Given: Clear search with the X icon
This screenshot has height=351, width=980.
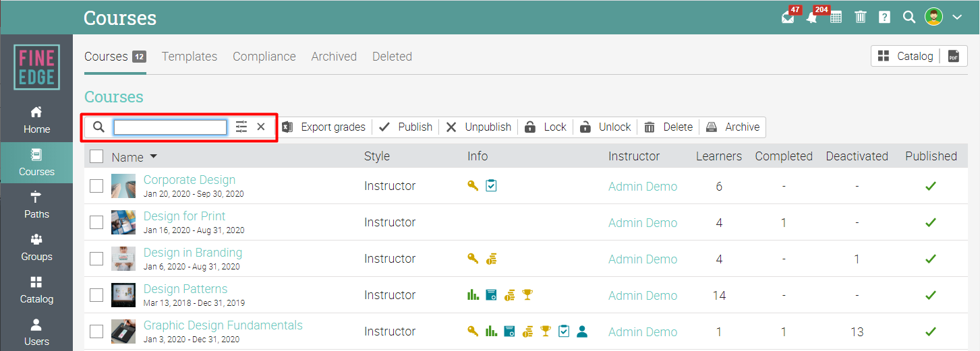Looking at the screenshot, I should click(x=261, y=127).
